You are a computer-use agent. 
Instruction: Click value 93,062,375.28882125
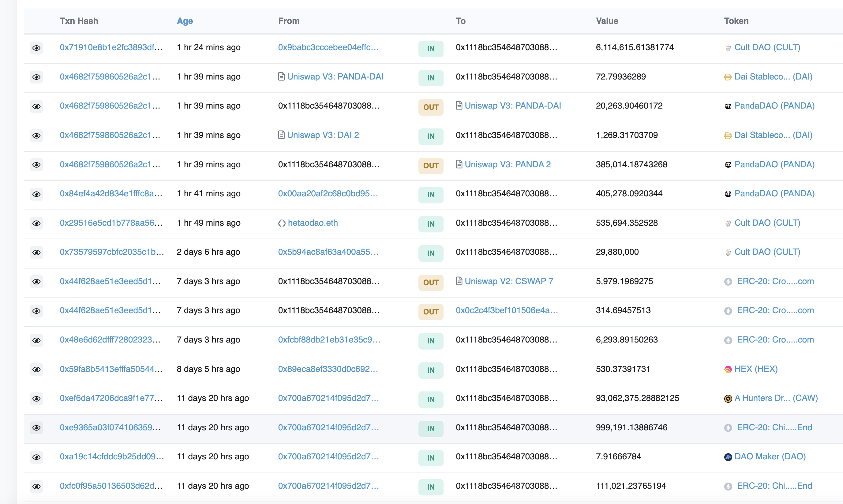(x=637, y=398)
